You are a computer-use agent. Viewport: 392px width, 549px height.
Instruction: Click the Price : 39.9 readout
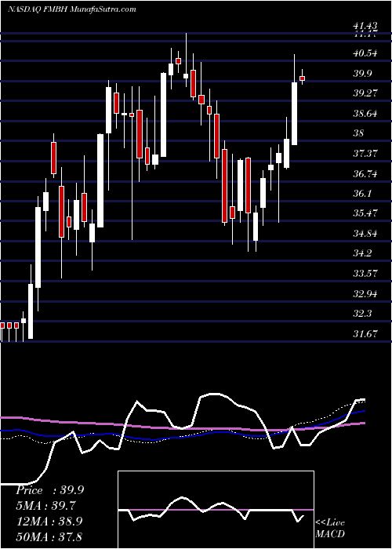point(49,490)
